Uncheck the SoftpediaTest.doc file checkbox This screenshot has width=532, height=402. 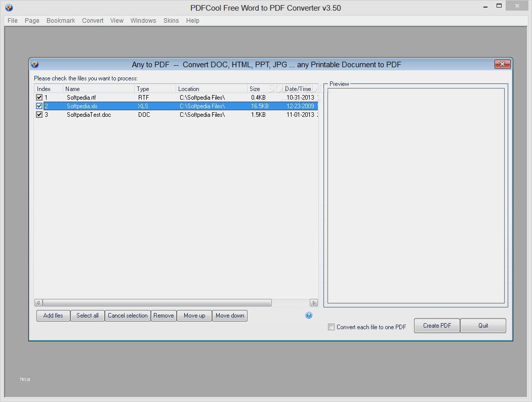tap(39, 115)
